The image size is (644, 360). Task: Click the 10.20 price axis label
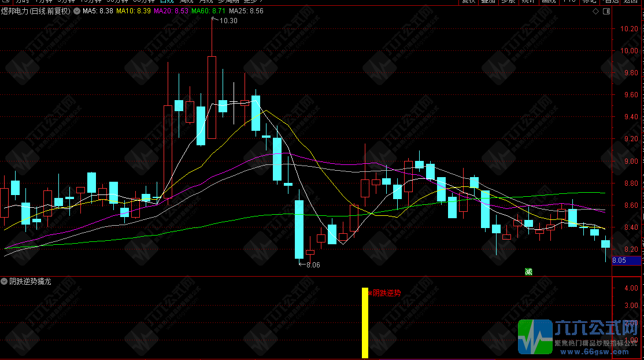[x=629, y=29]
